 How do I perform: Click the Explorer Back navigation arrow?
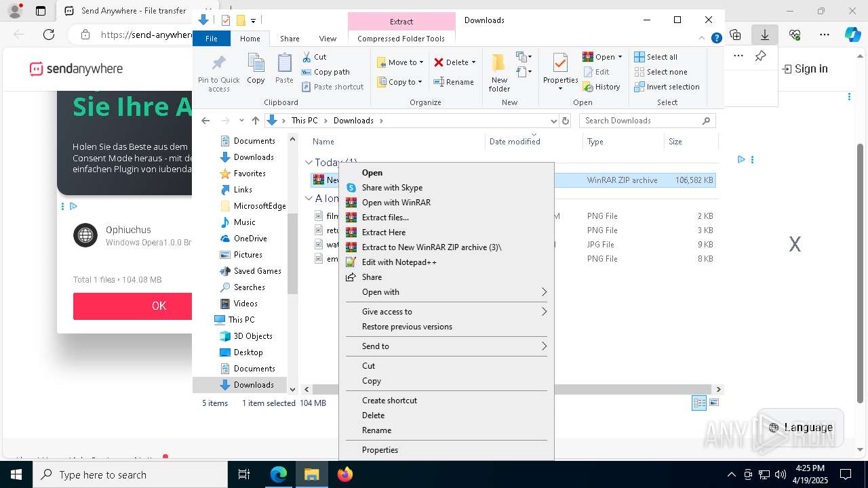click(x=206, y=121)
